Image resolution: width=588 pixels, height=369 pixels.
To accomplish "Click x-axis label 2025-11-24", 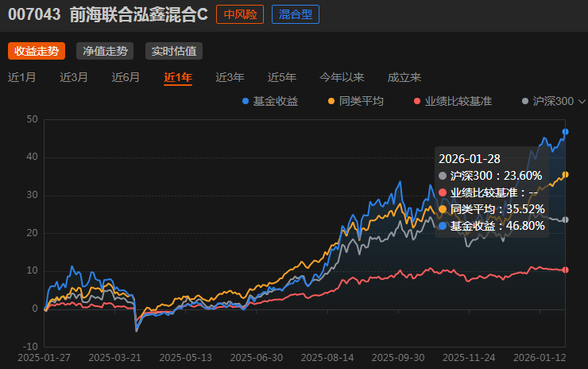I will [x=469, y=358].
